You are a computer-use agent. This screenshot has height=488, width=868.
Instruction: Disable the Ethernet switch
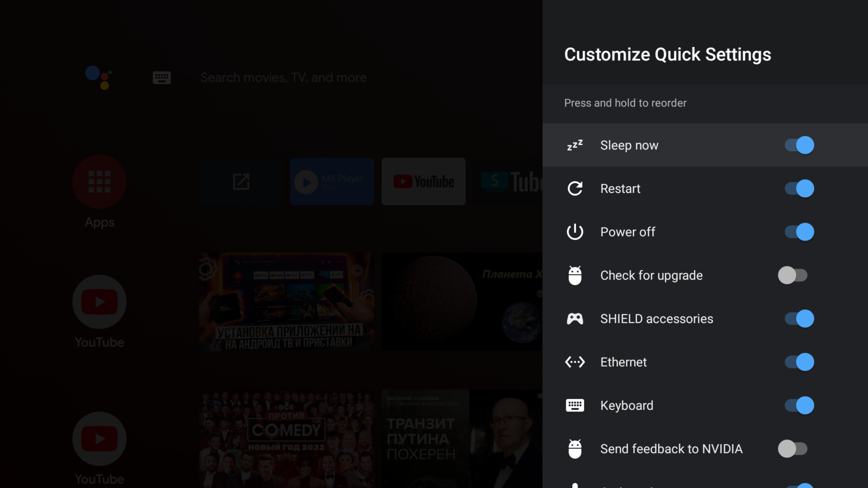point(799,362)
